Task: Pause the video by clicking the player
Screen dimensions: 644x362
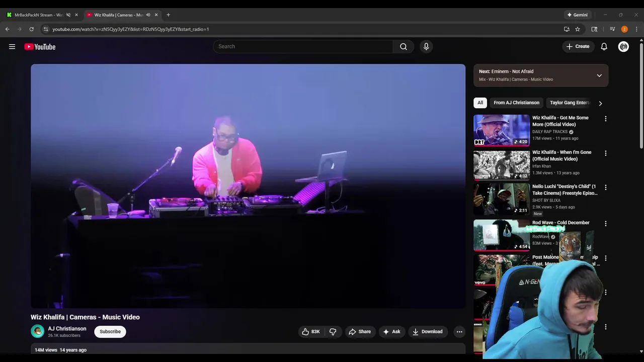Action: pyautogui.click(x=248, y=186)
